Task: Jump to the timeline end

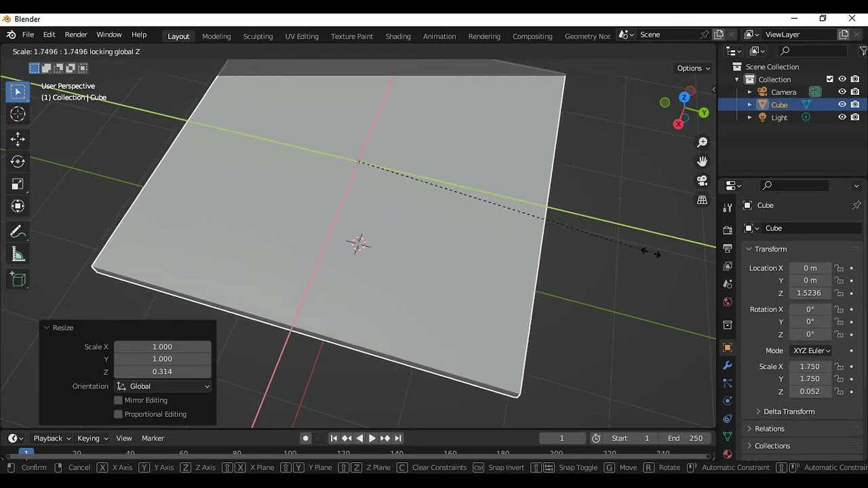Action: click(x=398, y=439)
